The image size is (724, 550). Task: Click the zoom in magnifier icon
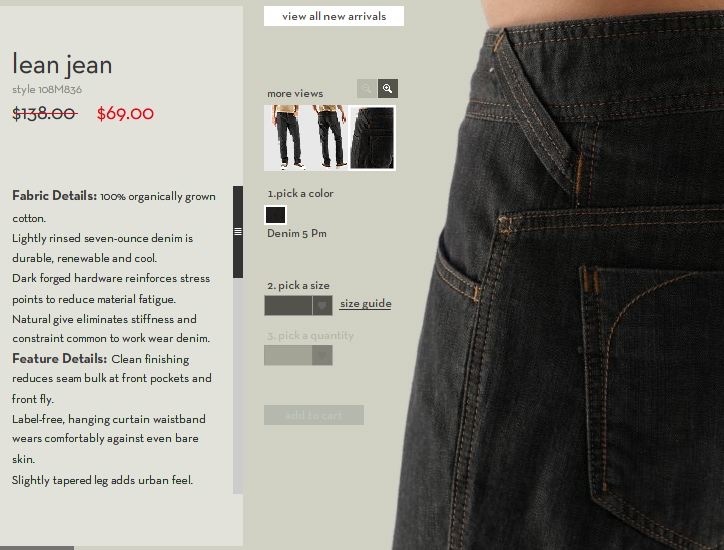(x=388, y=88)
